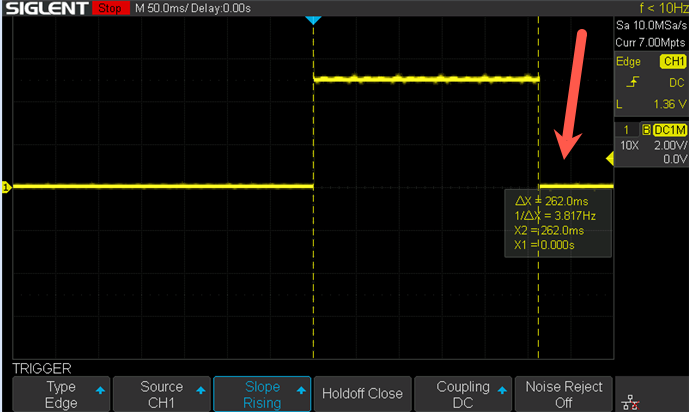This screenshot has height=412, width=689.
Task: Toggle the Holdoff Close option
Action: point(362,394)
